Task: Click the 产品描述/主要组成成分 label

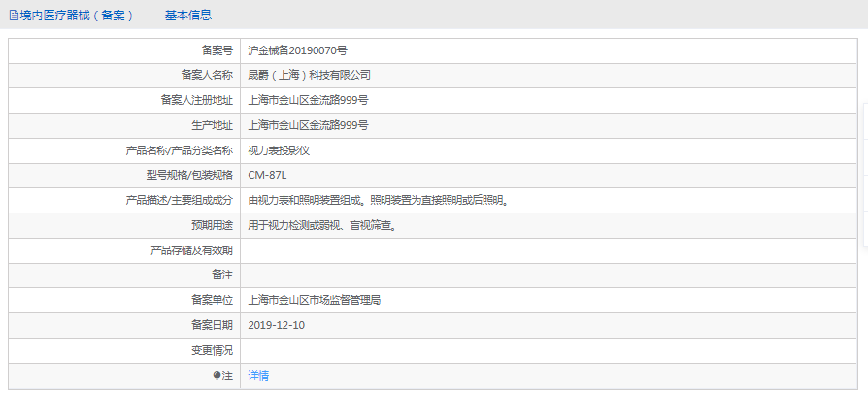Action: click(180, 200)
